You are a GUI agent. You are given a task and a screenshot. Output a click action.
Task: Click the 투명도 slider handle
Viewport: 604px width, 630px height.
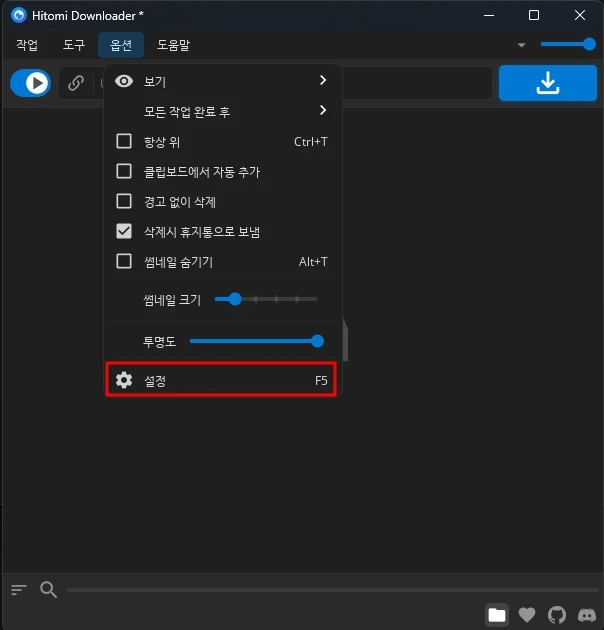pos(317,341)
